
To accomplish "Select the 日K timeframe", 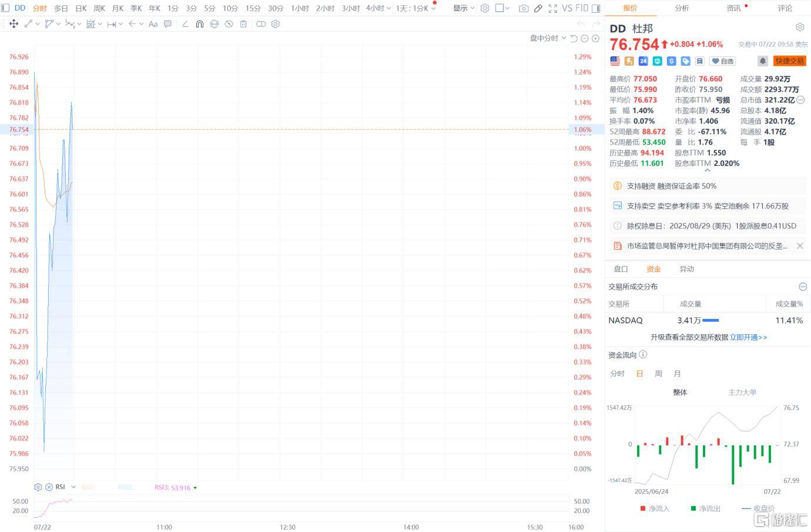I will coord(79,9).
